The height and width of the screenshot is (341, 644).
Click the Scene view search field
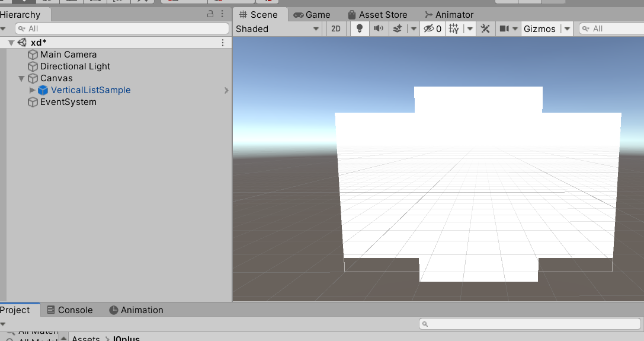(611, 29)
